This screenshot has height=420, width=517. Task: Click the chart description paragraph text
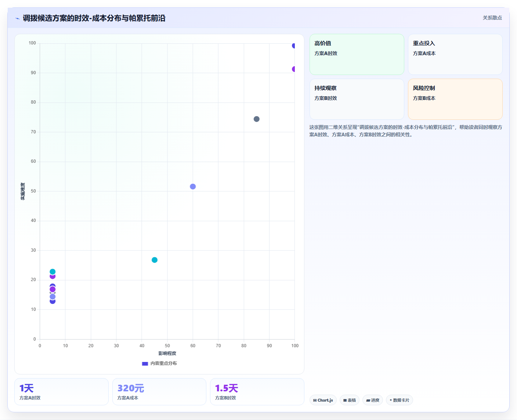pos(406,131)
